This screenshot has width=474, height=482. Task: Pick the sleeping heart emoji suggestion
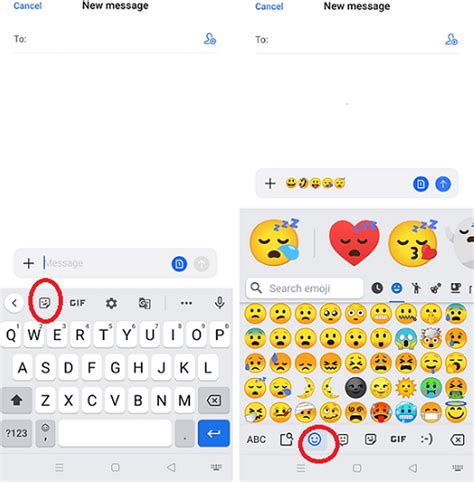354,242
